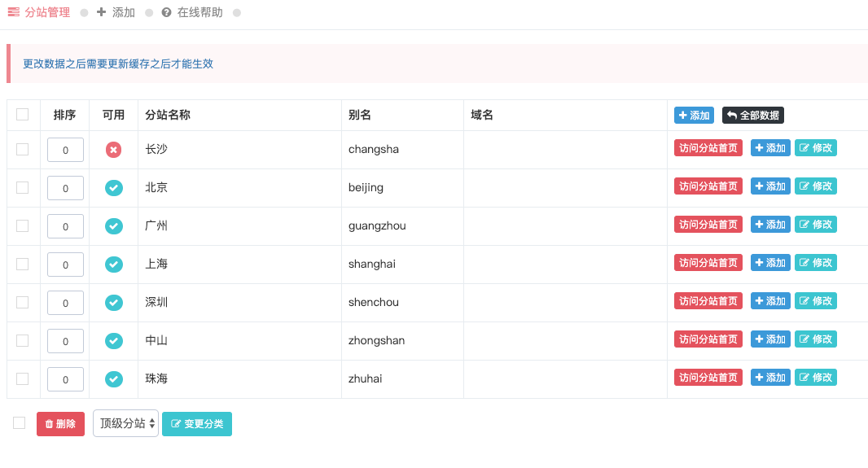Click the blue 添加 button in table header
The width and height of the screenshot is (868, 468).
click(x=695, y=115)
